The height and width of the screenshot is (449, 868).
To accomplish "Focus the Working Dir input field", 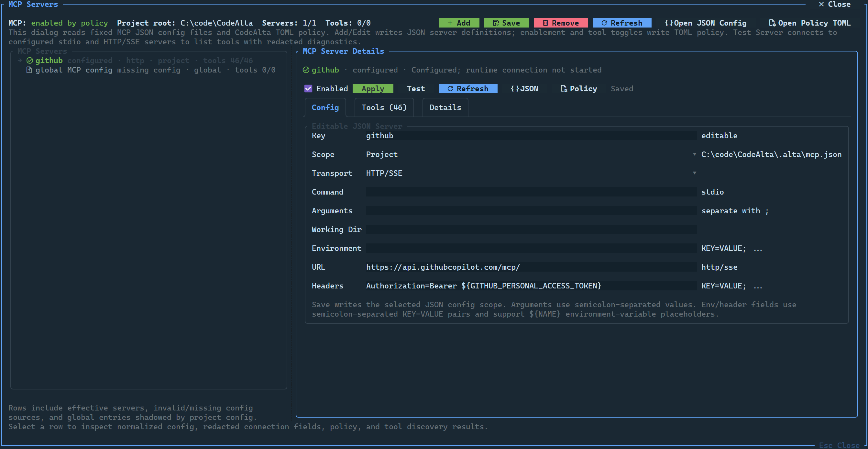I will pyautogui.click(x=531, y=230).
